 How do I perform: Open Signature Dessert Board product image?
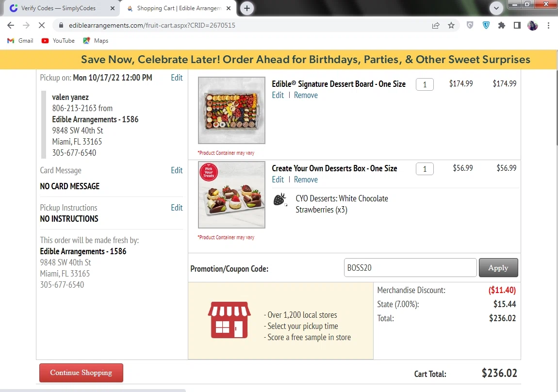click(x=231, y=110)
